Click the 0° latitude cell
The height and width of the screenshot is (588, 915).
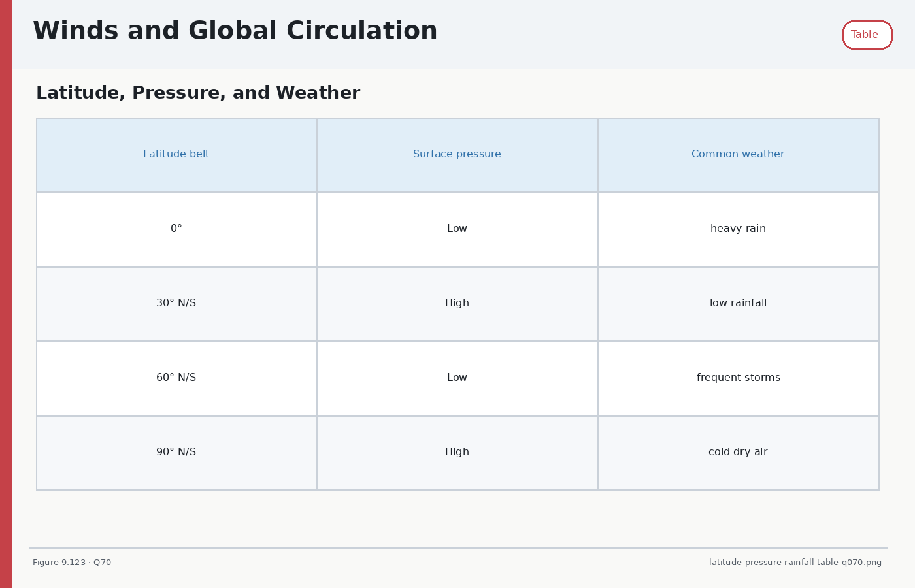(176, 229)
